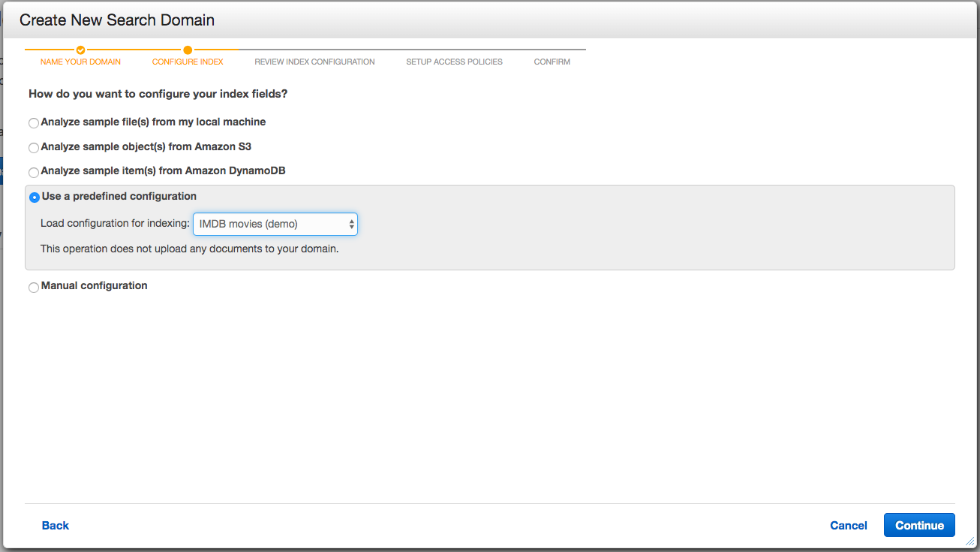Click the 'does not upload any documents' note
Screen dimensions: 980x552
[x=189, y=249]
